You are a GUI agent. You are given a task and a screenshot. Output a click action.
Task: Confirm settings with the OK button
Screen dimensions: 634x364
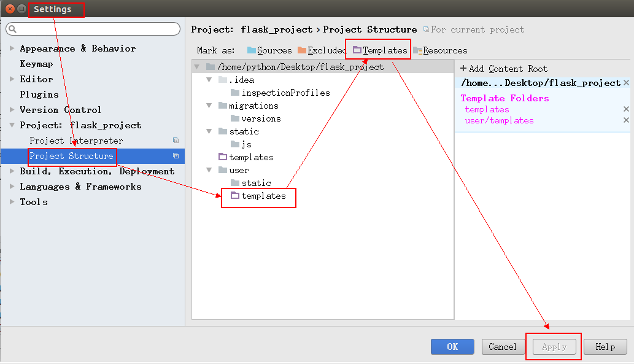[x=452, y=347]
